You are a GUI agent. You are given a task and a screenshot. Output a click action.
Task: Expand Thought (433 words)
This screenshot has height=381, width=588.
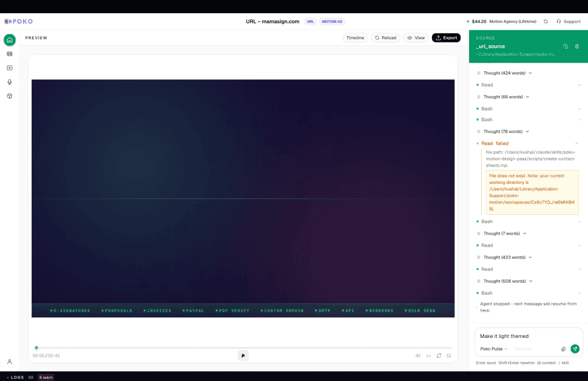(504, 257)
